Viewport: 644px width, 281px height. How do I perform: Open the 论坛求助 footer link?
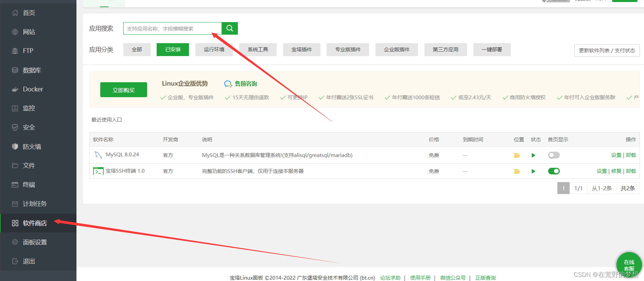390,278
